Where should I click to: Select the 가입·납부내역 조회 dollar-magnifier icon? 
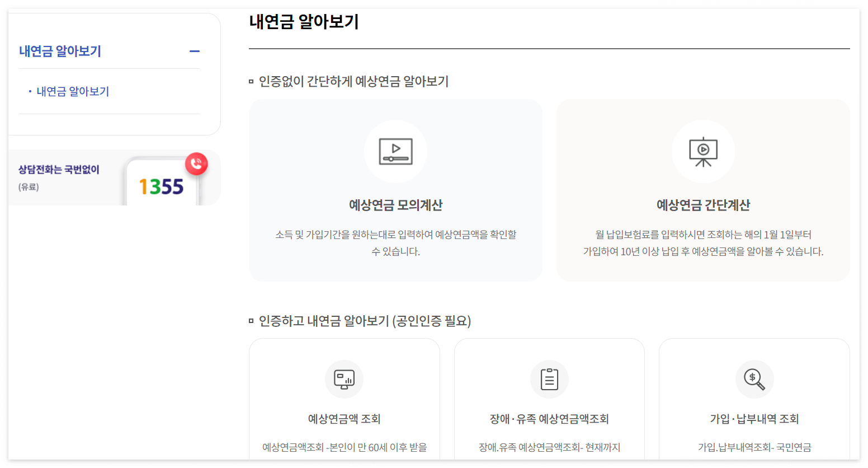[x=754, y=379]
